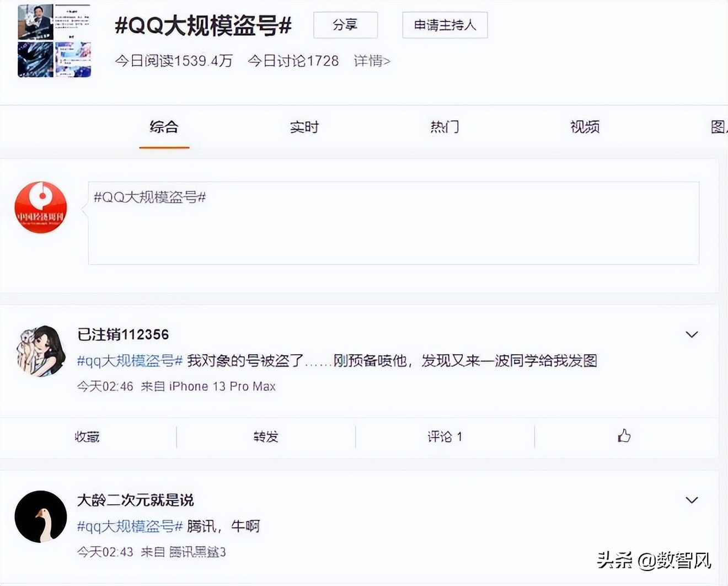The width and height of the screenshot is (728, 586).
Task: Repost via the 转发 icon
Action: 265,437
